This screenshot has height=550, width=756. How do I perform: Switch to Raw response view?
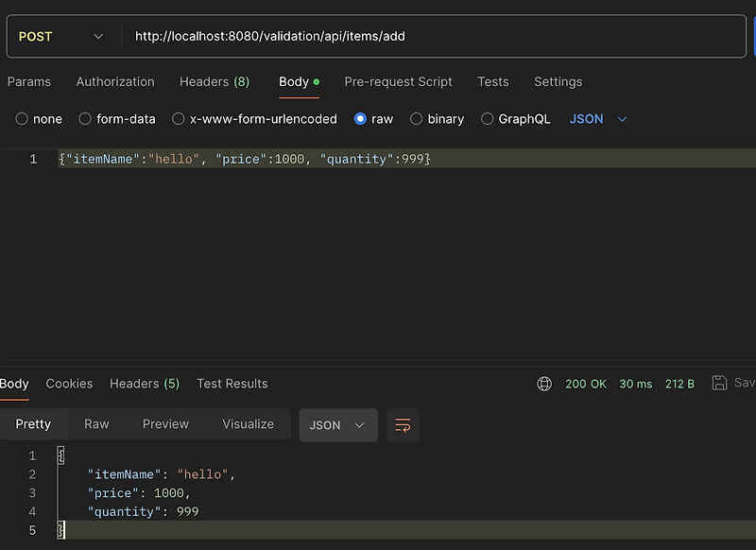[x=95, y=424]
